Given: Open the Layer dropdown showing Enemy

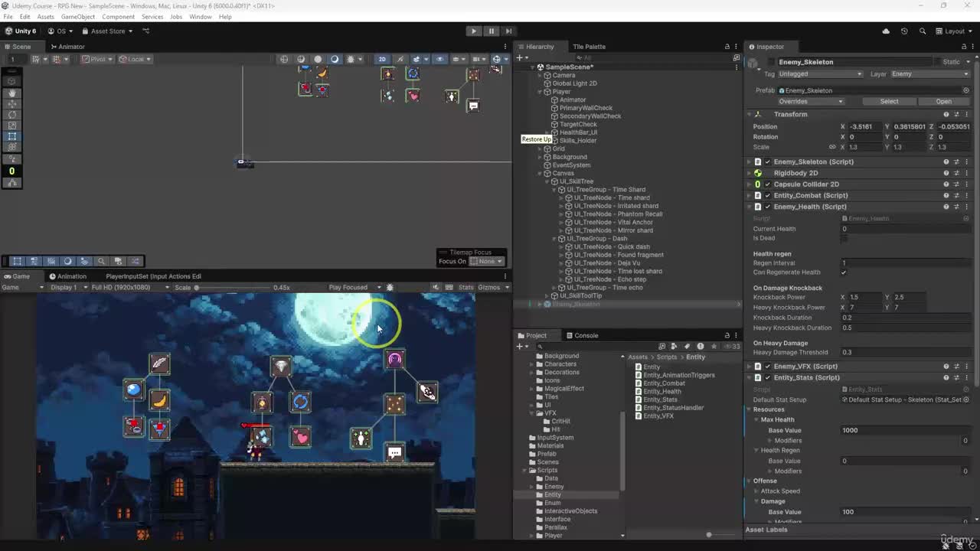Looking at the screenshot, I should 930,73.
